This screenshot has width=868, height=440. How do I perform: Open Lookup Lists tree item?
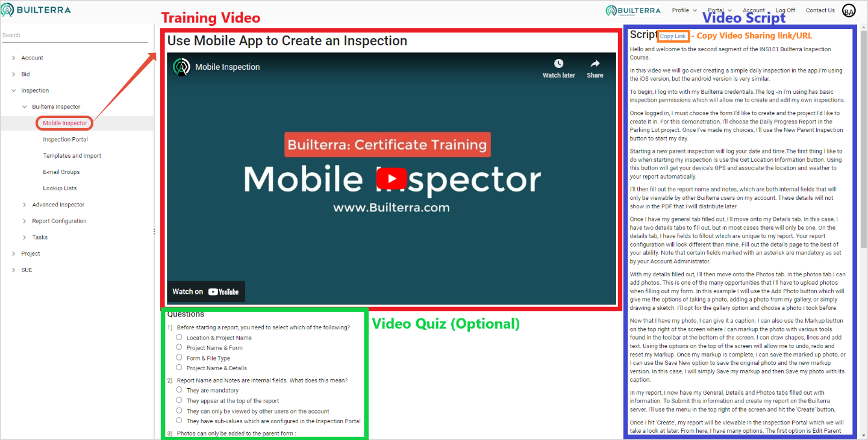pos(60,188)
